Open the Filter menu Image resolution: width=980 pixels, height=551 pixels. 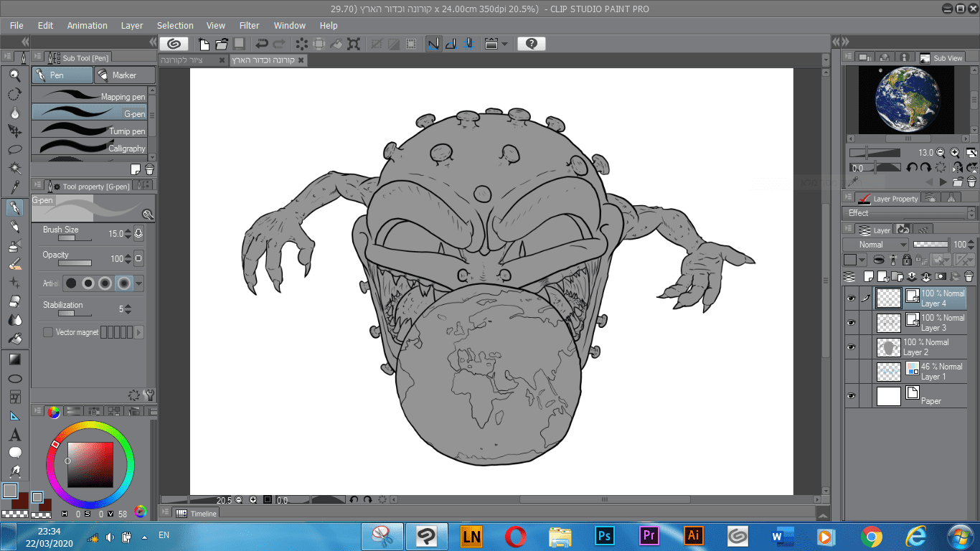pos(249,25)
